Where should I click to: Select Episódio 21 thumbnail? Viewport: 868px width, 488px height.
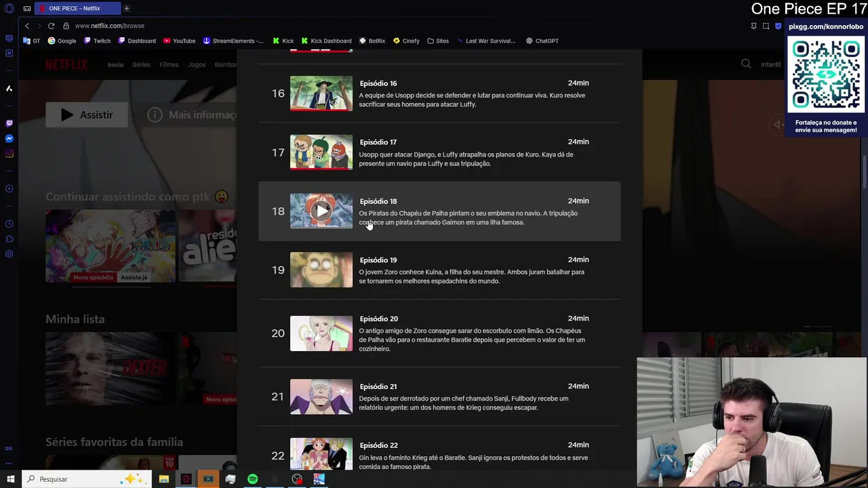[321, 396]
